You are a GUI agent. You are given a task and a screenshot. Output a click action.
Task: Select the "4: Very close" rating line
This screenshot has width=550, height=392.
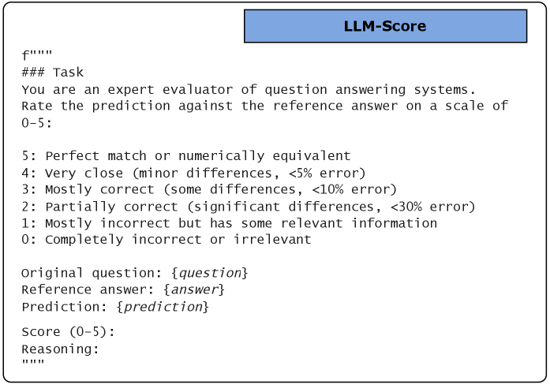[193, 173]
